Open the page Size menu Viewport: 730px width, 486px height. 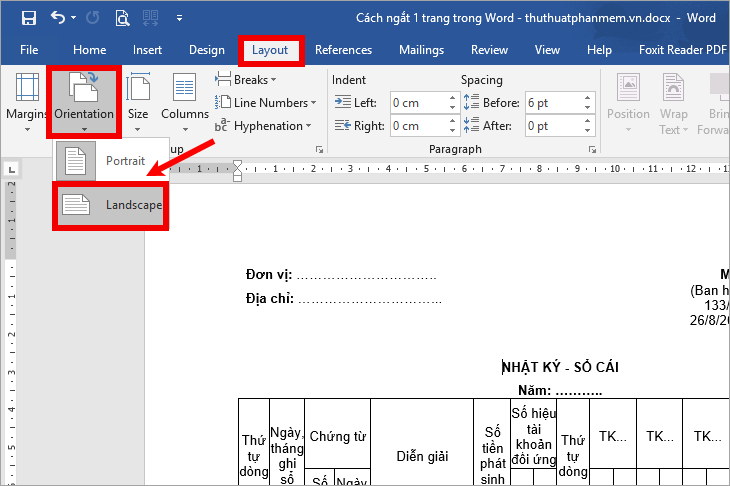click(138, 102)
